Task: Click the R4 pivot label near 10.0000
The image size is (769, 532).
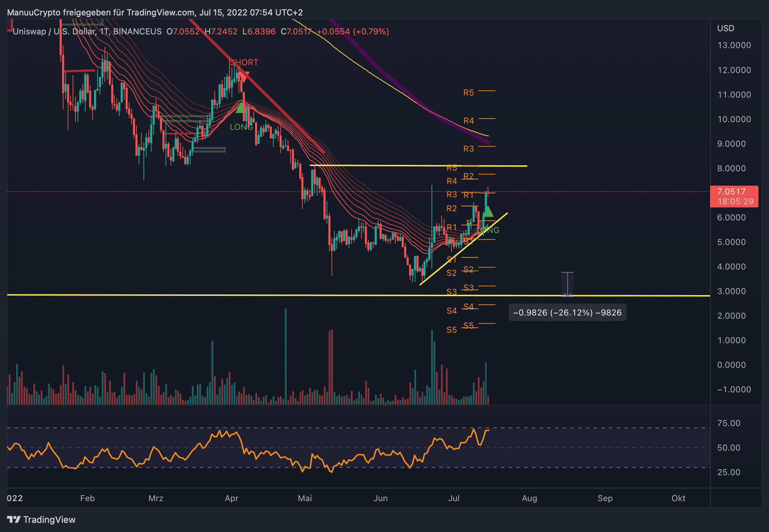Action: [468, 121]
